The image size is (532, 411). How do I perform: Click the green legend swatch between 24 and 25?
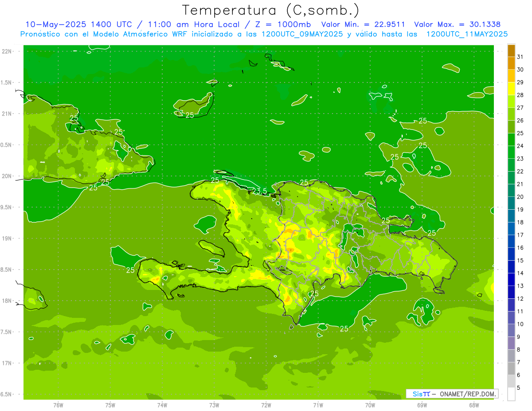(x=511, y=139)
